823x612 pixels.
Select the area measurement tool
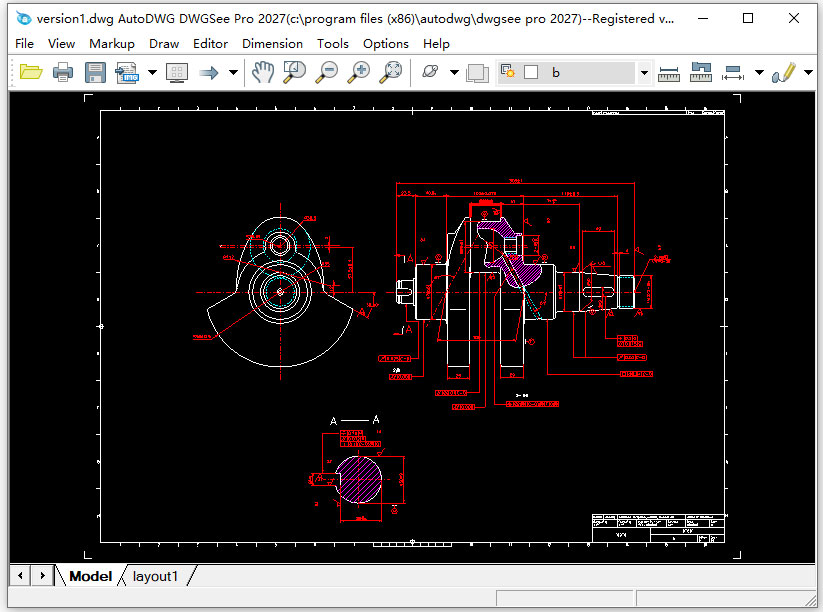701,72
